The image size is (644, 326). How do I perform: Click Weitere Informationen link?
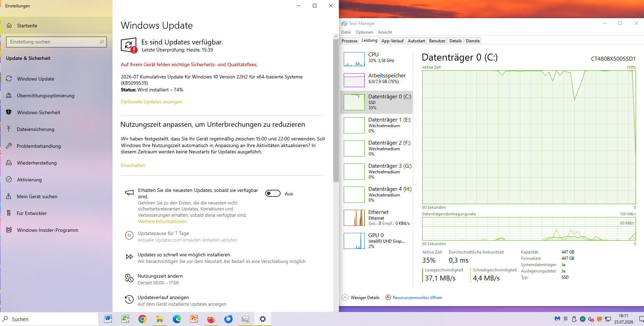point(162,222)
